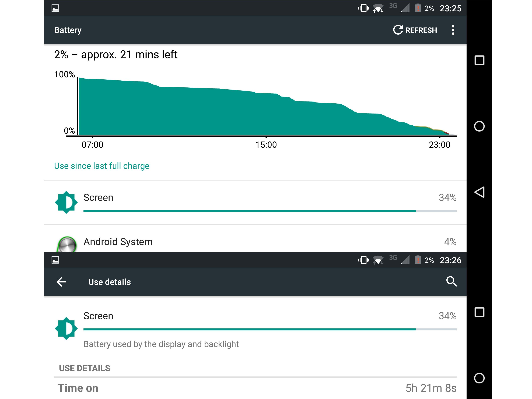
Task: Tap the Screen brightness icon in battery list
Action: tap(66, 202)
